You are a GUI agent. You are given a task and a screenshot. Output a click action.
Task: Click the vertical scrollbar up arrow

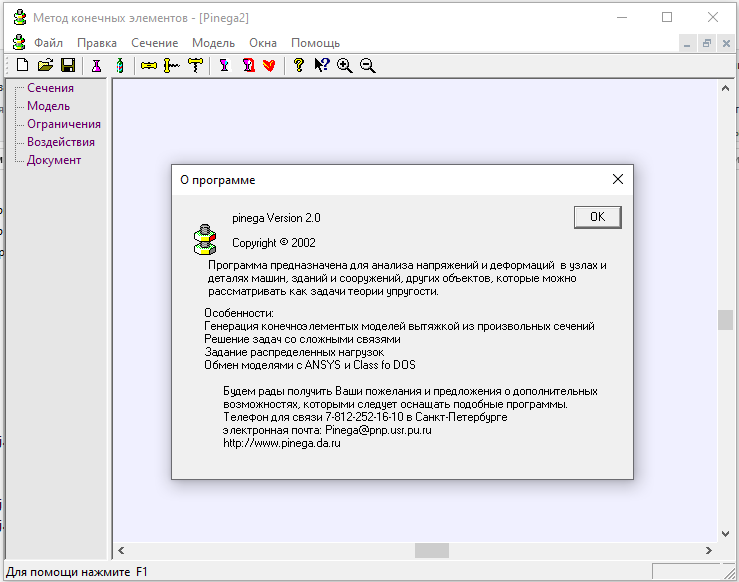725,88
